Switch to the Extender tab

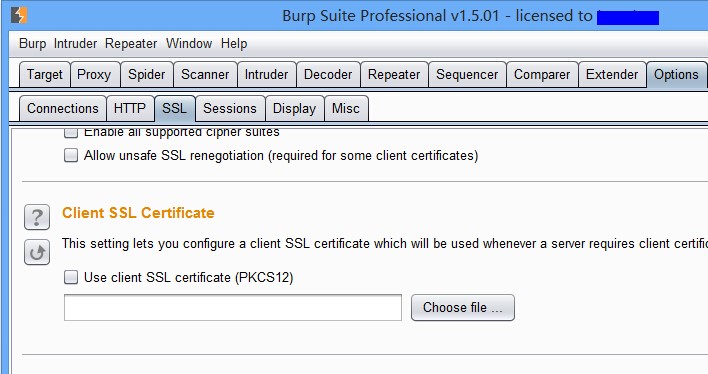click(612, 75)
